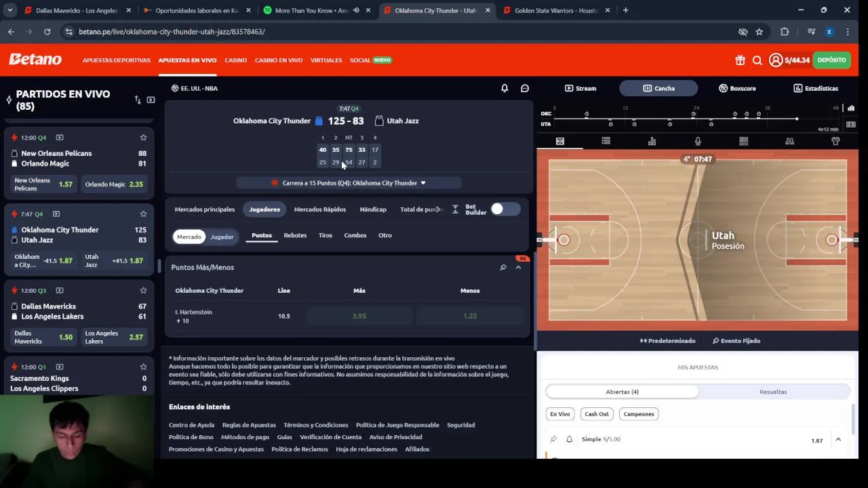Screen dimensions: 868x488
Task: Open the gift promotions icon in header
Action: pyautogui.click(x=740, y=60)
